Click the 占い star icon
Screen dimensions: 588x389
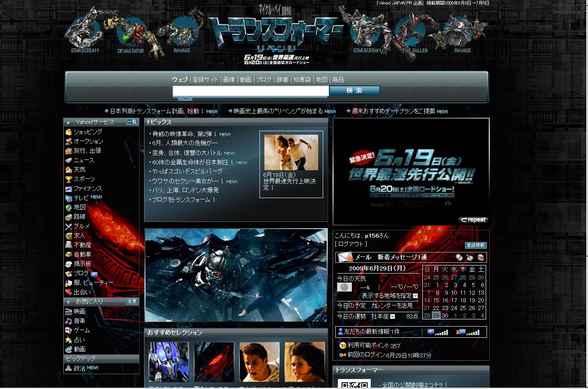click(x=69, y=340)
